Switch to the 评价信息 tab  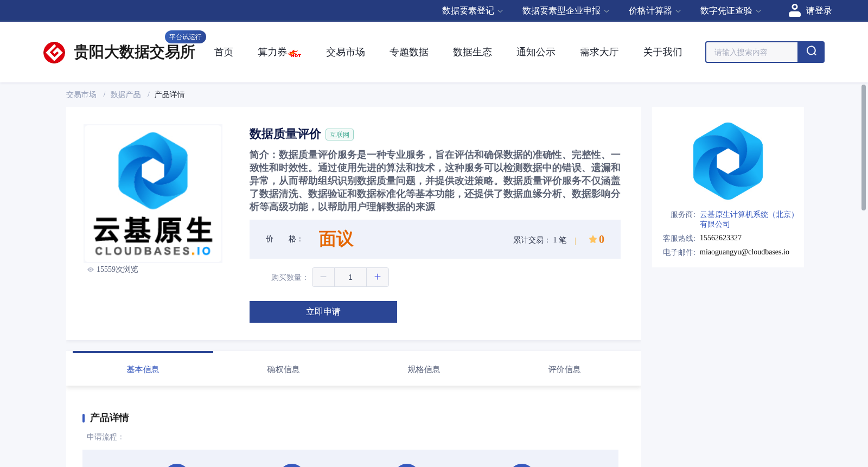(564, 369)
